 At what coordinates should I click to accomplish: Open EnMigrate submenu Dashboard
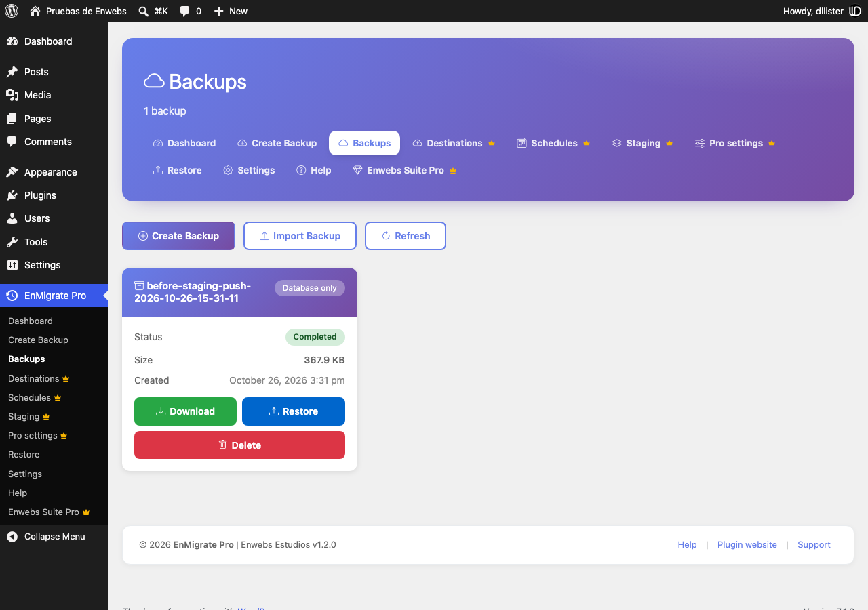(x=31, y=321)
